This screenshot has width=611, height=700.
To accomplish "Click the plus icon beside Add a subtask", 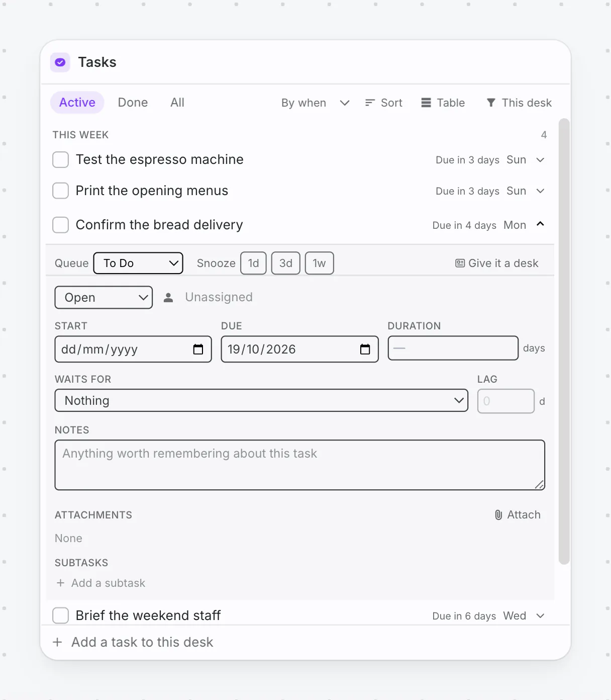I will tap(60, 583).
